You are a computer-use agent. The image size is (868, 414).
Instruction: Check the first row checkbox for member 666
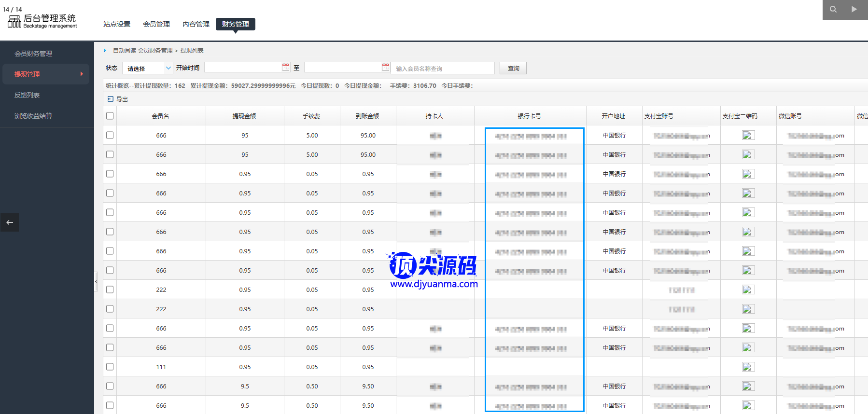click(x=110, y=135)
